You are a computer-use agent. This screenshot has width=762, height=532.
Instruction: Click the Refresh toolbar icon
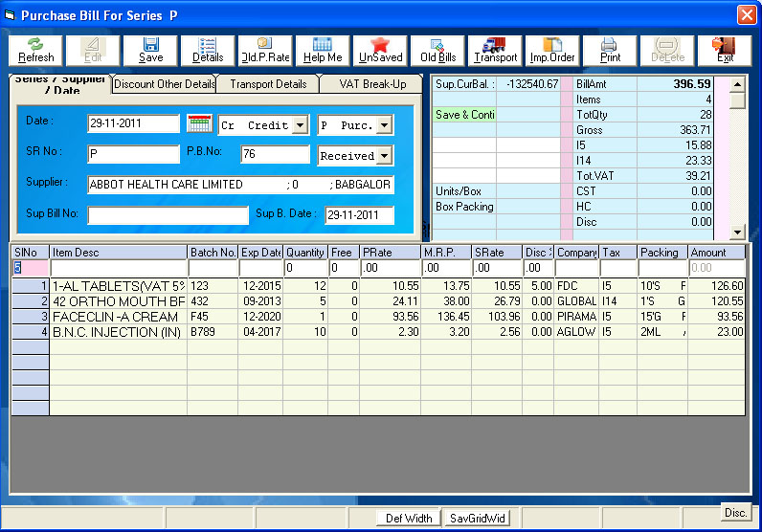coord(35,51)
